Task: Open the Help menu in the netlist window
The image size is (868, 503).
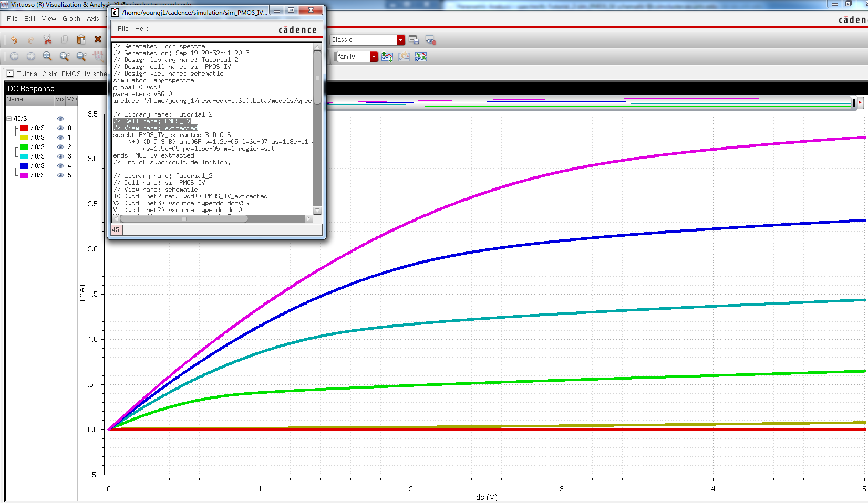Action: [141, 29]
